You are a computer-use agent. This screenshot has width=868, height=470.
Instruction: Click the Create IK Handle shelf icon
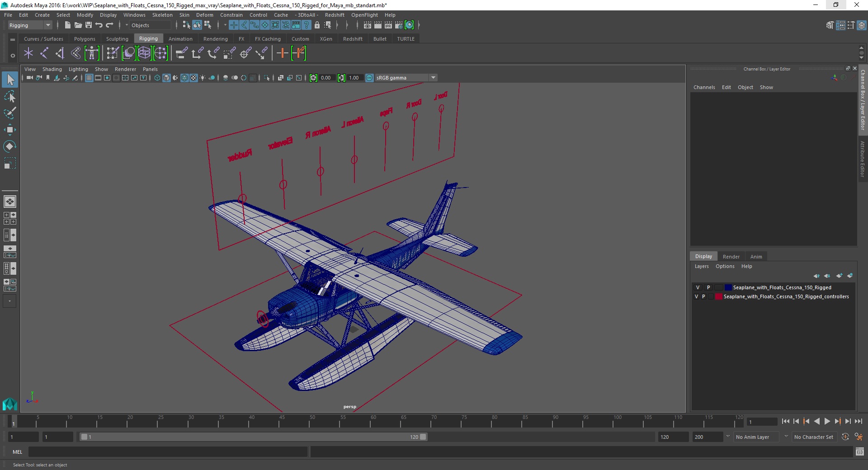[x=60, y=53]
